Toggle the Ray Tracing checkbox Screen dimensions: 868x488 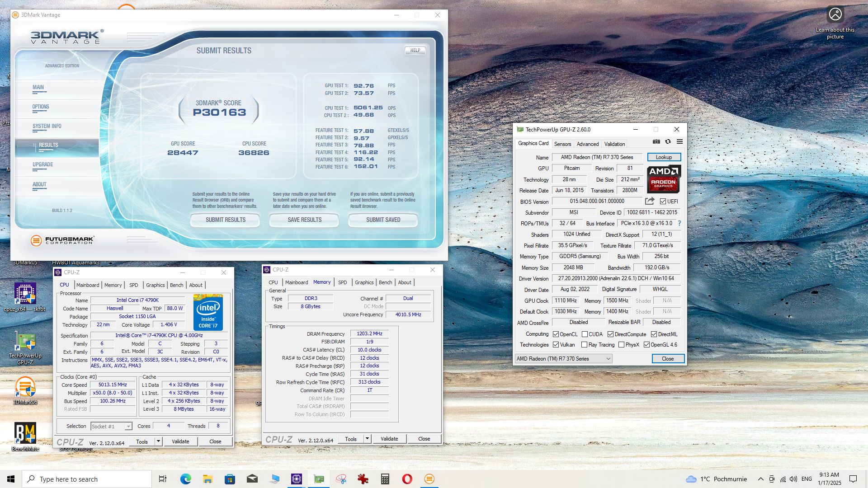584,345
